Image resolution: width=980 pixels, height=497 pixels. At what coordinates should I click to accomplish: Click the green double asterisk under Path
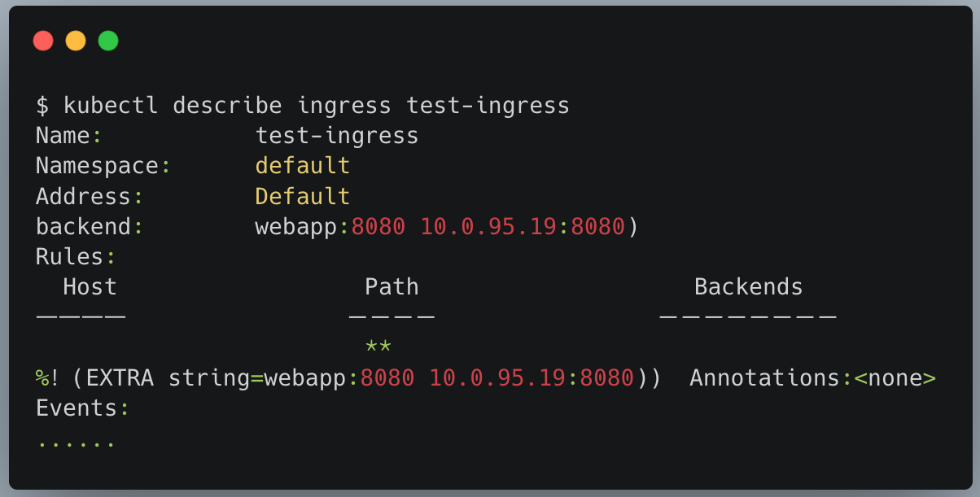point(378,346)
